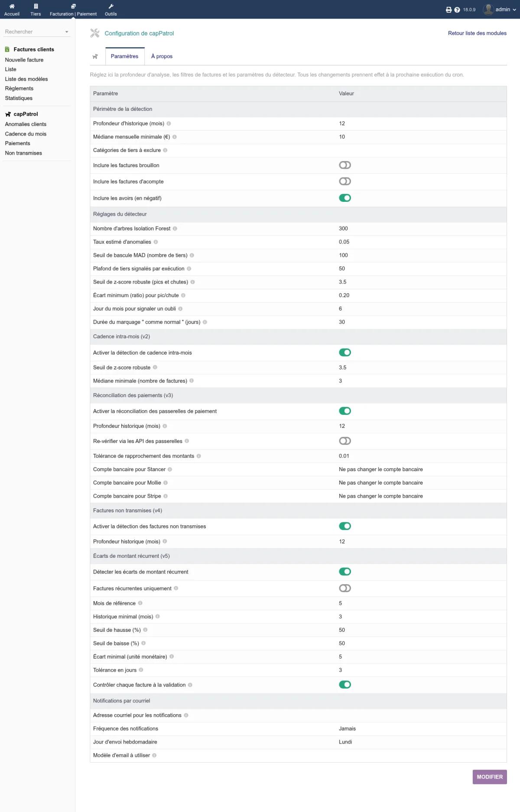Open Règlements menu entry
The width and height of the screenshot is (520, 812).
click(x=19, y=89)
